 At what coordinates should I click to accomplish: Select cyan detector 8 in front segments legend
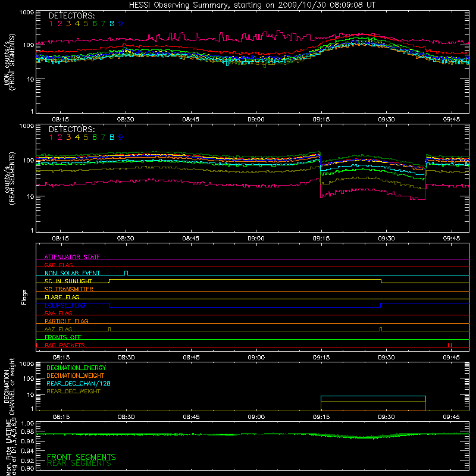(x=112, y=24)
